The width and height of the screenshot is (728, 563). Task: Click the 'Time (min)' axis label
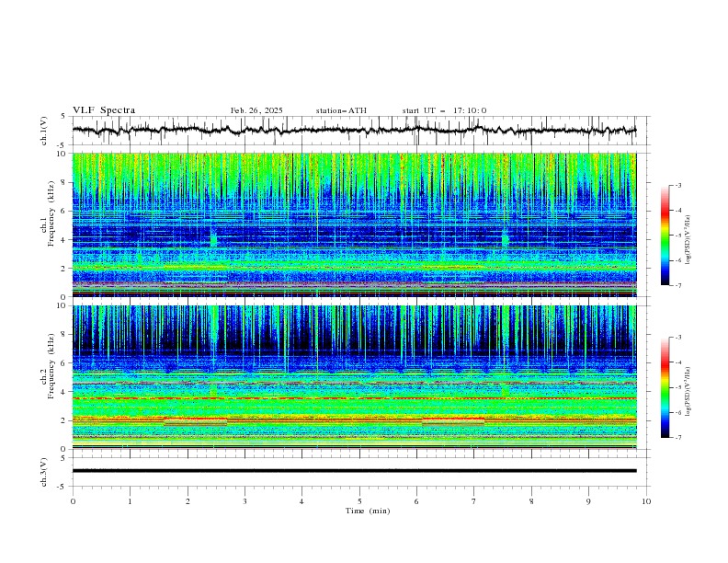tap(368, 511)
